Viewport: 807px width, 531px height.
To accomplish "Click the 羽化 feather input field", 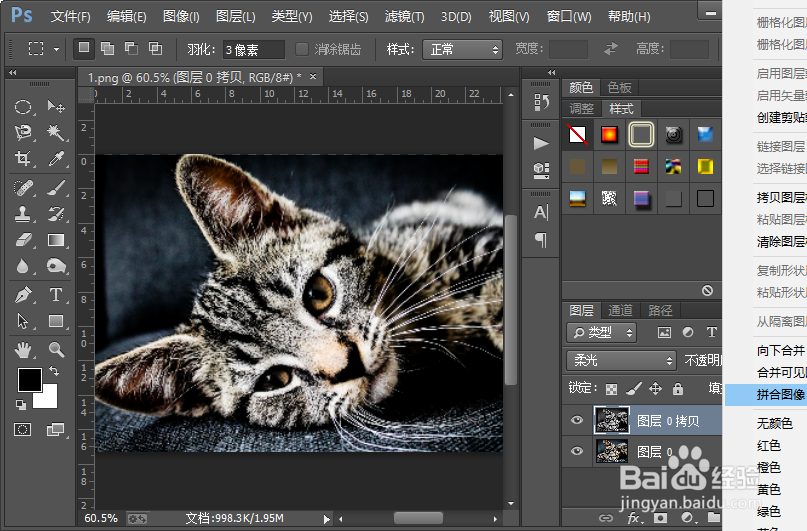I will tap(254, 49).
